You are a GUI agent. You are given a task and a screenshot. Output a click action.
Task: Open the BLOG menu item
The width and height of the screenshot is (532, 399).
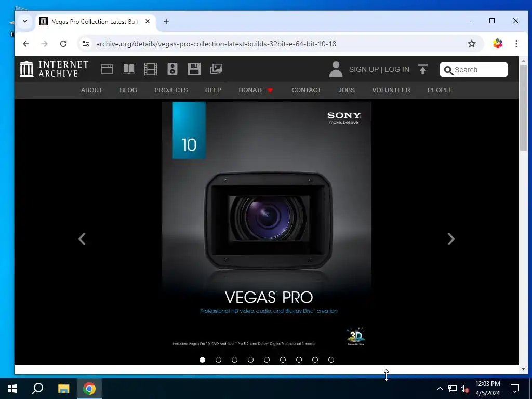(x=128, y=90)
